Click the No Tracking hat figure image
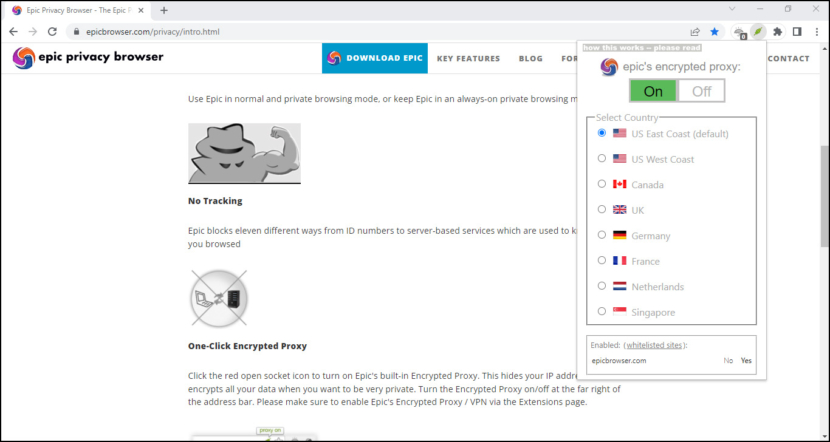This screenshot has width=830, height=442. [x=244, y=154]
